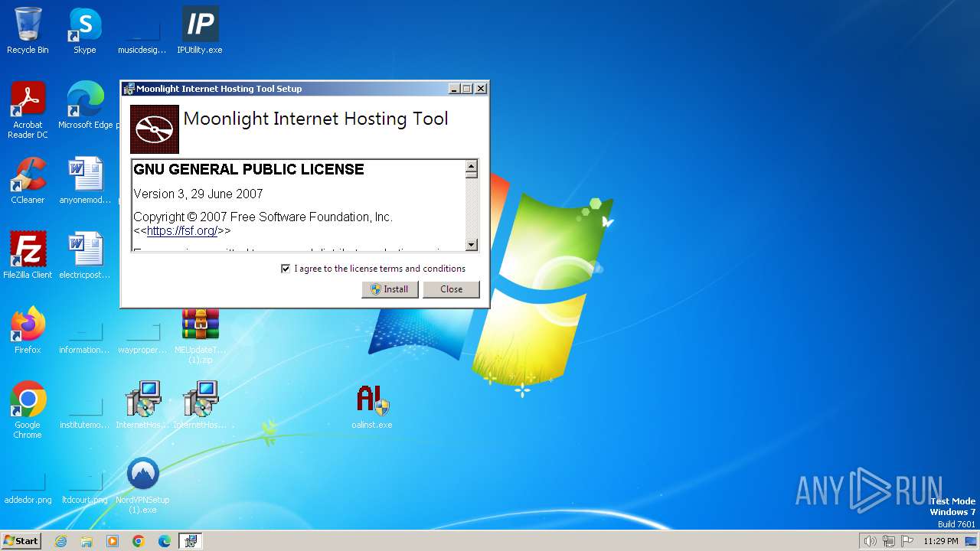Open Windows Media Player taskbar icon
This screenshot has width=980, height=551.
click(113, 541)
